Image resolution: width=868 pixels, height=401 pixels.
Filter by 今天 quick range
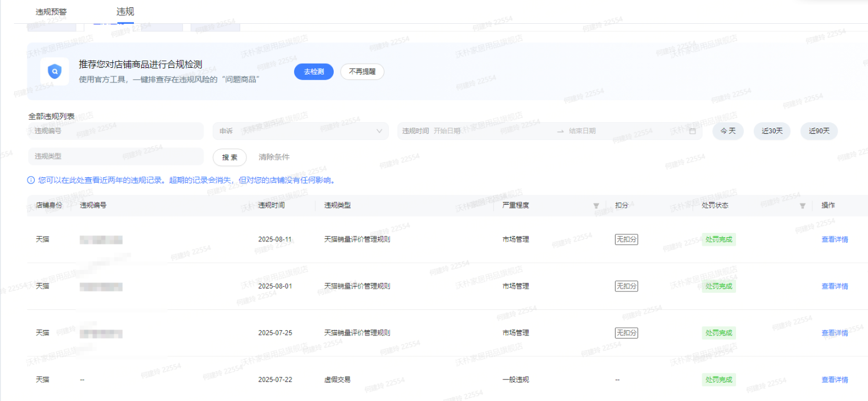[x=727, y=131]
